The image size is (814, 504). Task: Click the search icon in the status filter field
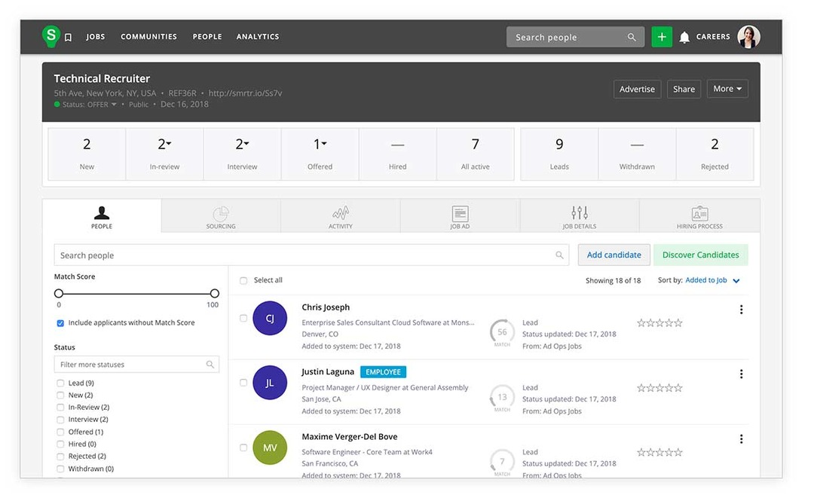point(210,364)
